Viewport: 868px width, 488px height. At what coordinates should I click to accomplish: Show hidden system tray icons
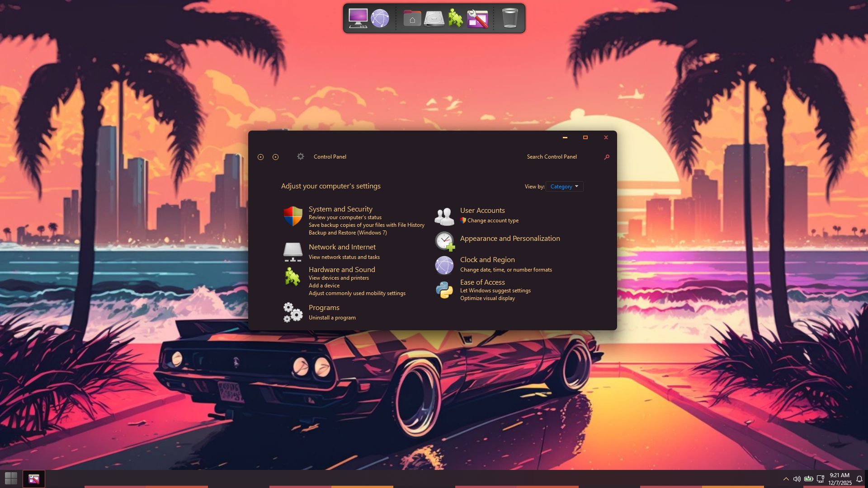786,479
